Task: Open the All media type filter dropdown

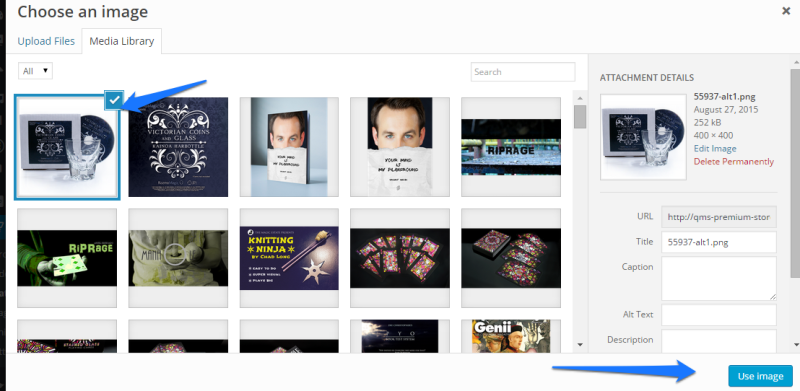Action: [35, 71]
